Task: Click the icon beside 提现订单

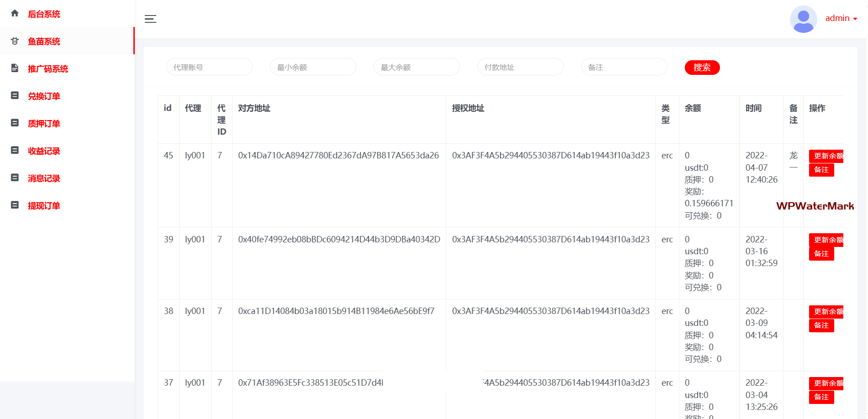Action: [x=15, y=205]
